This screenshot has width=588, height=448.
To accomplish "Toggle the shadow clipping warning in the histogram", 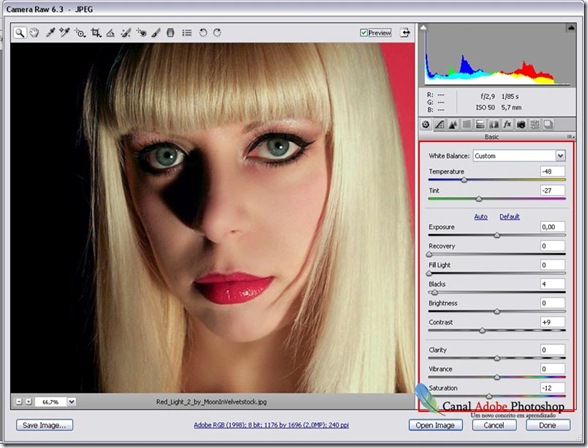I will click(423, 27).
